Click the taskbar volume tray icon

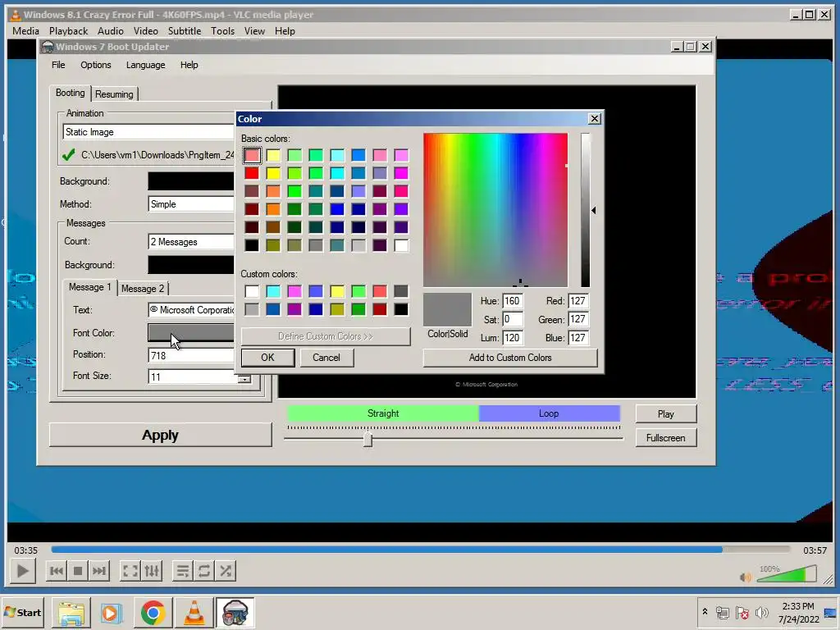(762, 612)
